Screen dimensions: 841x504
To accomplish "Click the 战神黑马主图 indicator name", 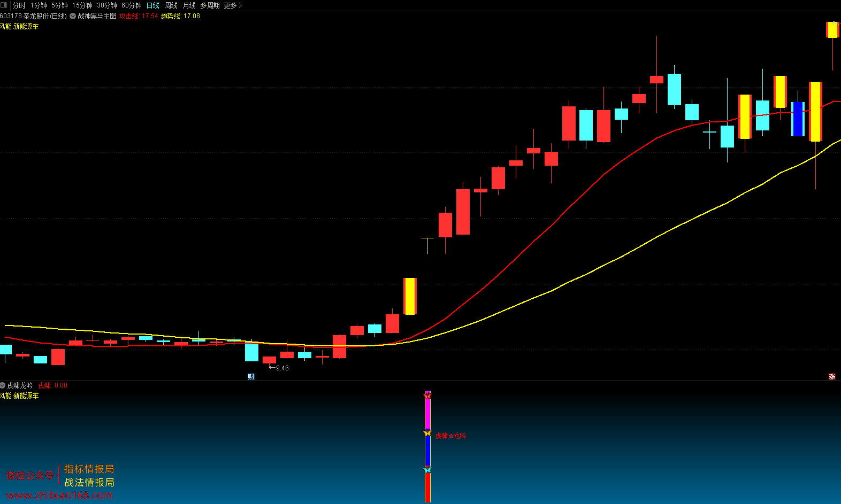I will pyautogui.click(x=97, y=16).
